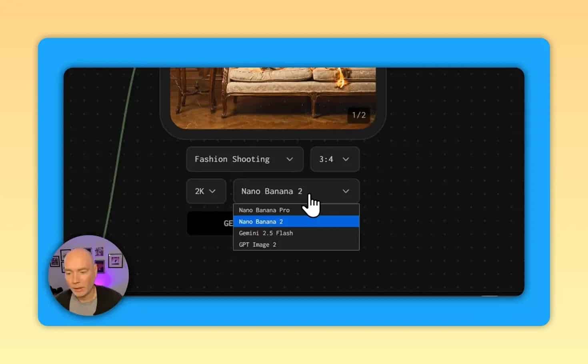This screenshot has width=588, height=364.
Task: Click the sofa image preview thumbnail
Action: [273, 98]
